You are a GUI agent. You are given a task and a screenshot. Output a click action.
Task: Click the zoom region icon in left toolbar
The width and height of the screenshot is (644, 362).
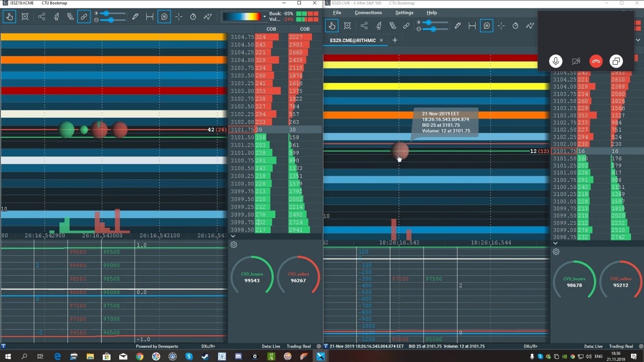(25, 17)
